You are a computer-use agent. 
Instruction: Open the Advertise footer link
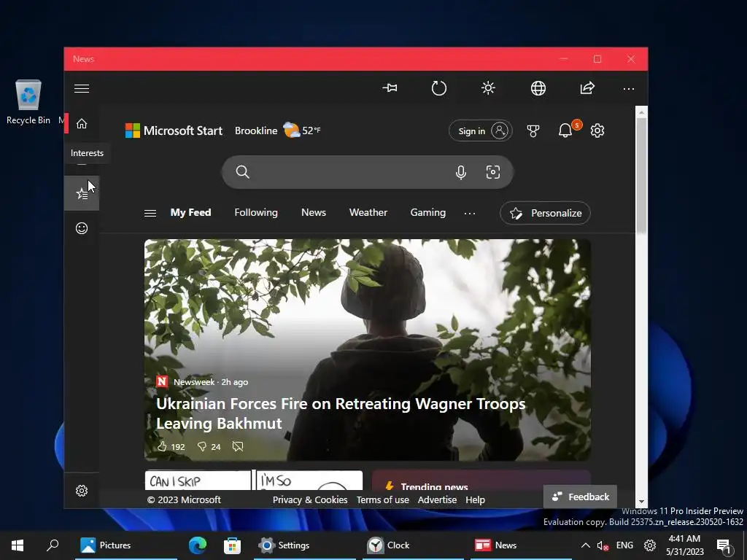[438, 500]
